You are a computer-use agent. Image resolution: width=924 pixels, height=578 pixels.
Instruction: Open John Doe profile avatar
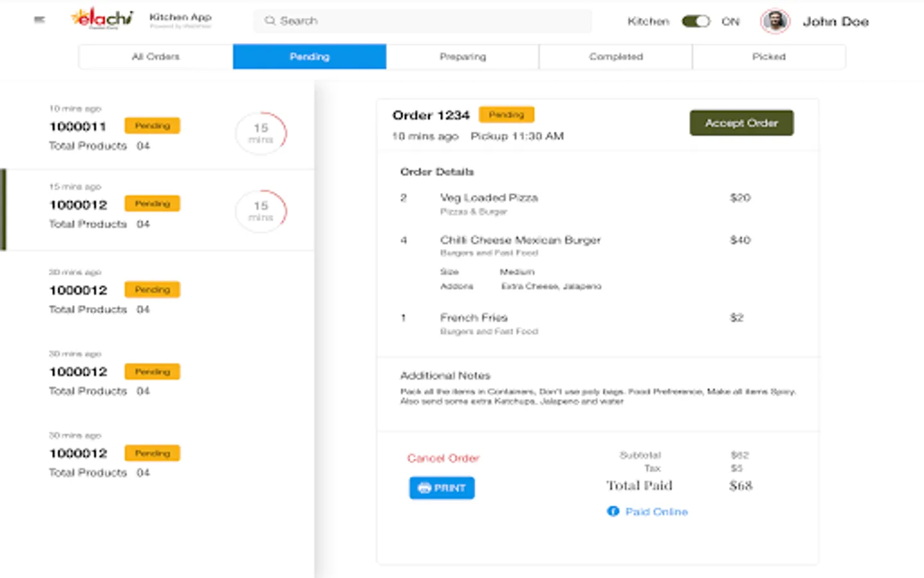tap(775, 21)
